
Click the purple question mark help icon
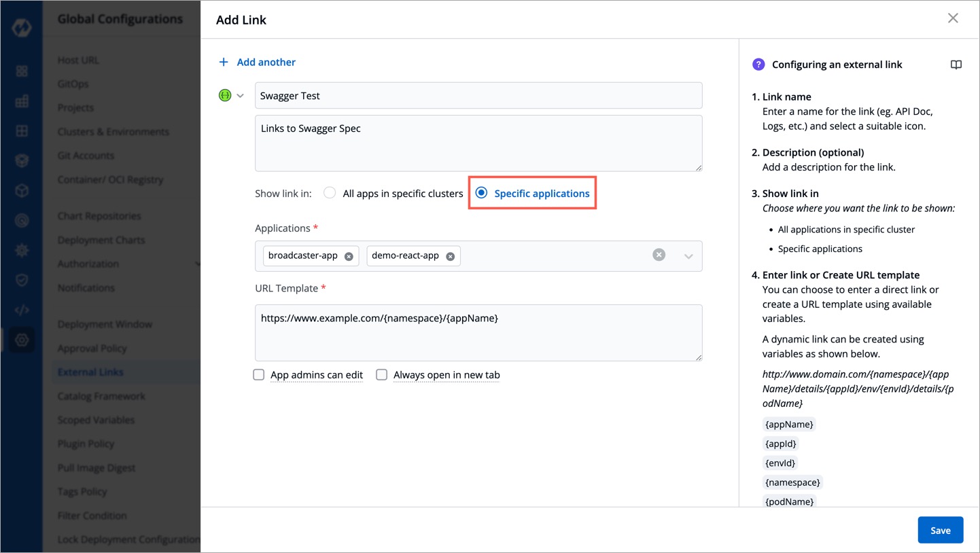(758, 65)
